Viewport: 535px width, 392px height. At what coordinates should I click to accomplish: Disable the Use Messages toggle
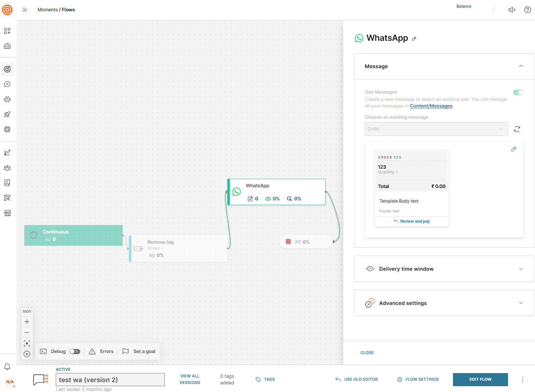pyautogui.click(x=518, y=92)
